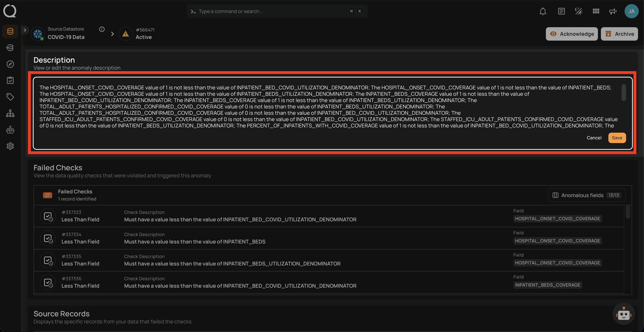Click 'Must have a value less than the value of INPATIENT_BEDS'
Screen dimensions: 644x332
point(195,242)
